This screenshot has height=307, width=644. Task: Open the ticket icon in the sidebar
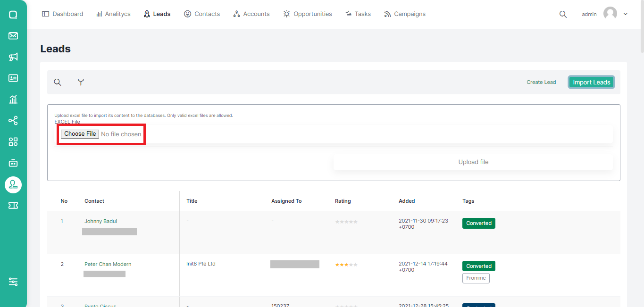point(13,205)
